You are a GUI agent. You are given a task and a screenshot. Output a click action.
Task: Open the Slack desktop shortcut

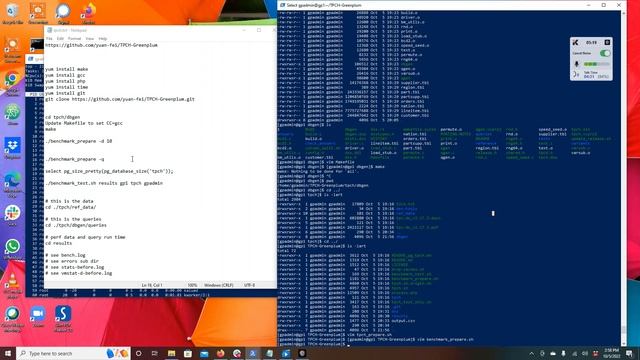click(12, 216)
